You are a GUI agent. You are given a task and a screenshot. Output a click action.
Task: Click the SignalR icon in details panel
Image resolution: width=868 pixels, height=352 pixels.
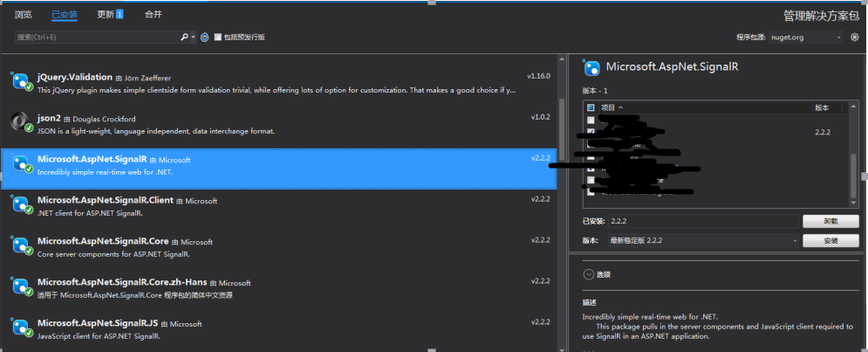click(591, 67)
